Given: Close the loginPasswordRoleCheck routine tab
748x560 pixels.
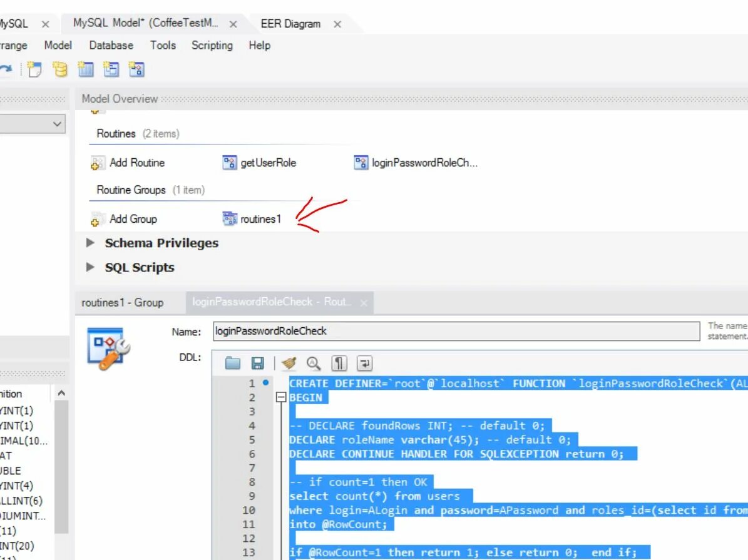Looking at the screenshot, I should point(364,303).
